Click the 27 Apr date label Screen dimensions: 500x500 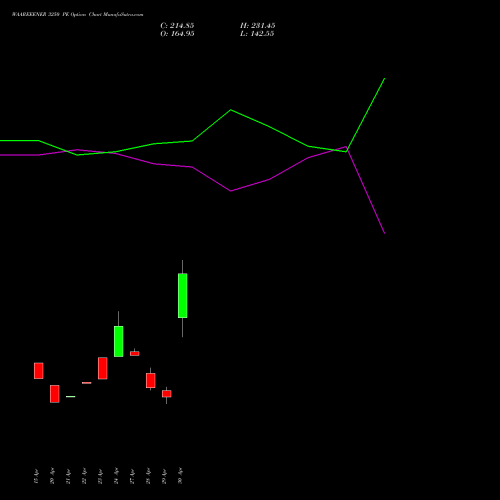point(132,476)
